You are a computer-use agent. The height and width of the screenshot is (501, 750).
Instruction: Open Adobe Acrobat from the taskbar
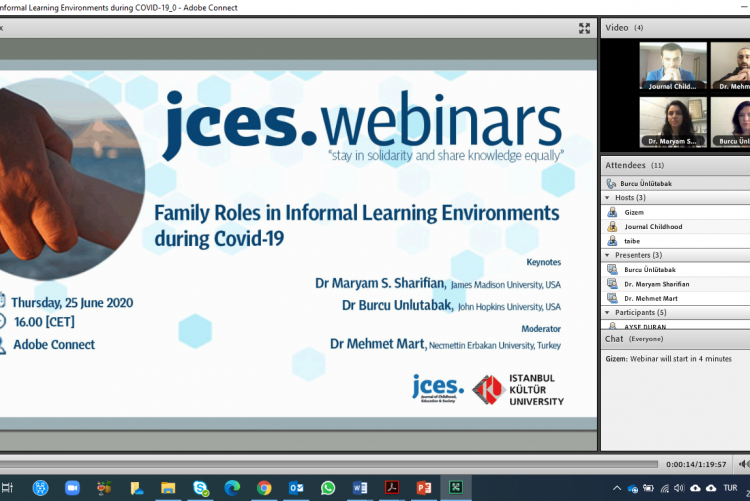(x=393, y=488)
